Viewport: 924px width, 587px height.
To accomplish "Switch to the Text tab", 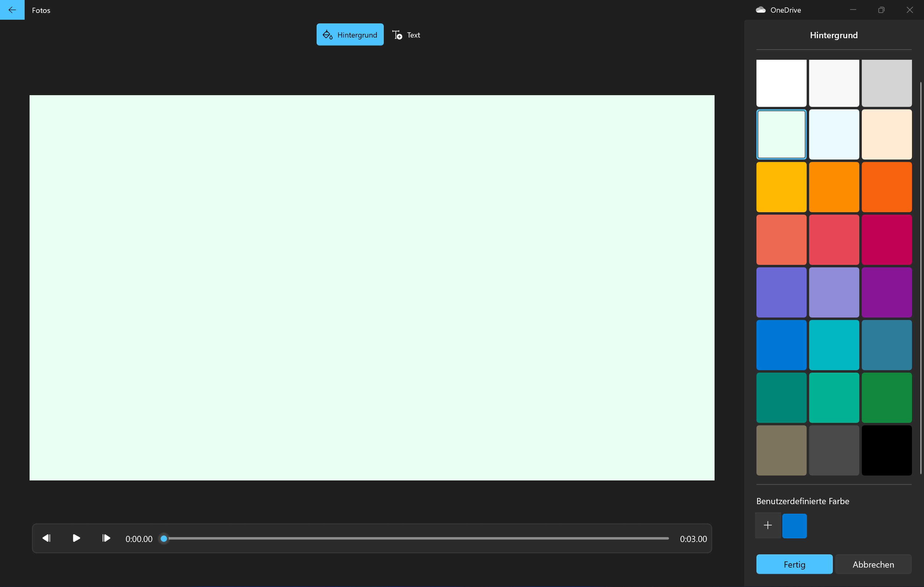I will pyautogui.click(x=406, y=35).
